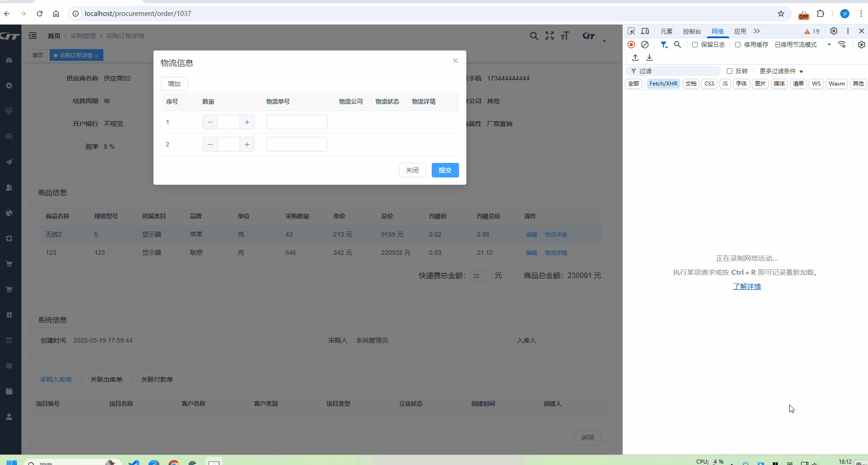Increase quantity in row 1 with plus button
868x465 pixels.
click(247, 122)
